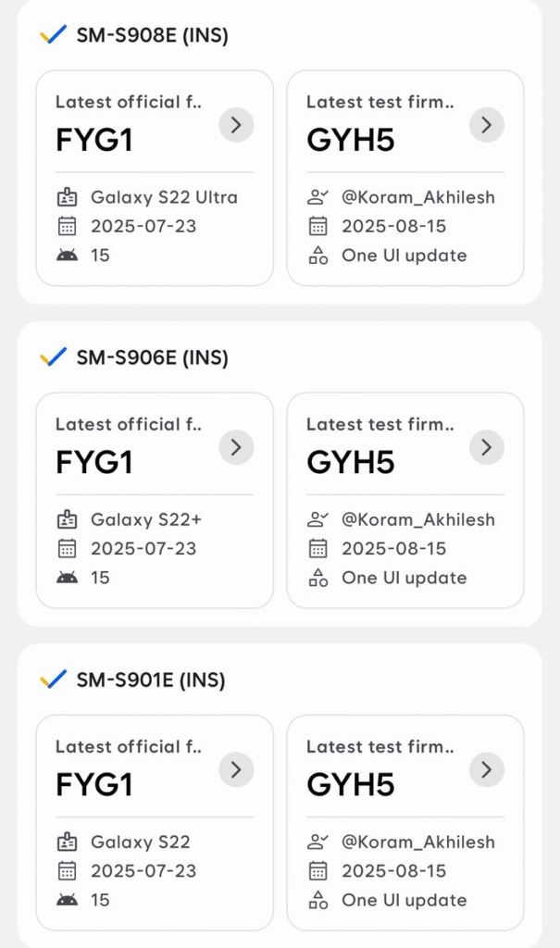Select the SM-S908E (INS) header
The height and width of the screenshot is (948, 560).
coord(152,35)
